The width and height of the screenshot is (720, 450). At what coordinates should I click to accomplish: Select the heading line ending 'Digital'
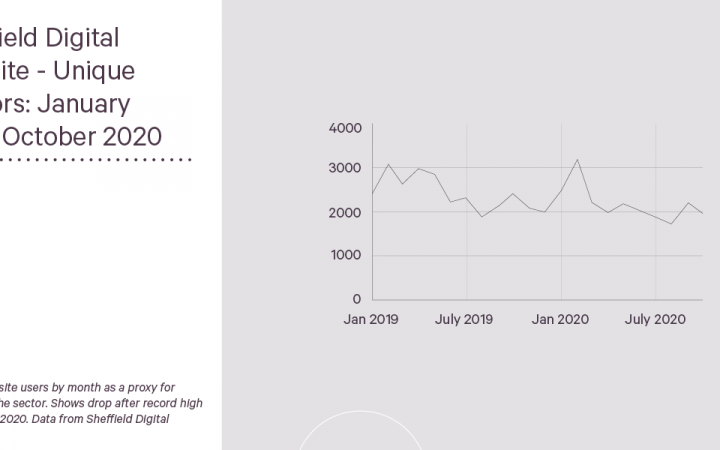pos(60,38)
